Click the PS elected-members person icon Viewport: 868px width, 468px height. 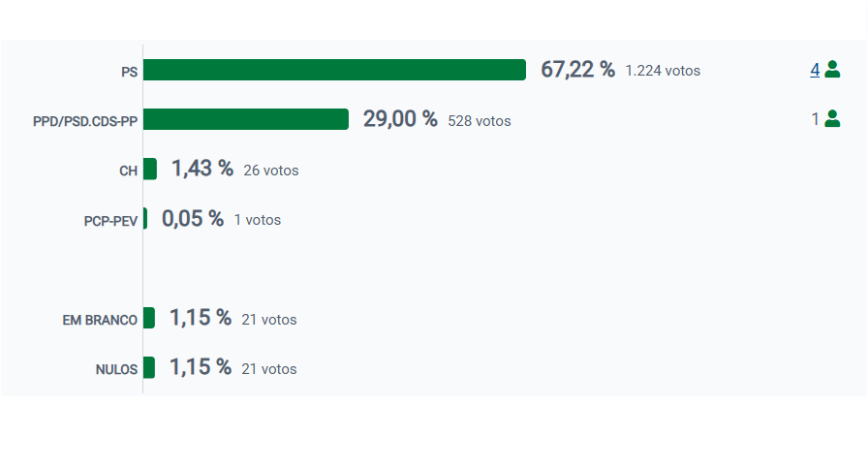[x=832, y=70]
